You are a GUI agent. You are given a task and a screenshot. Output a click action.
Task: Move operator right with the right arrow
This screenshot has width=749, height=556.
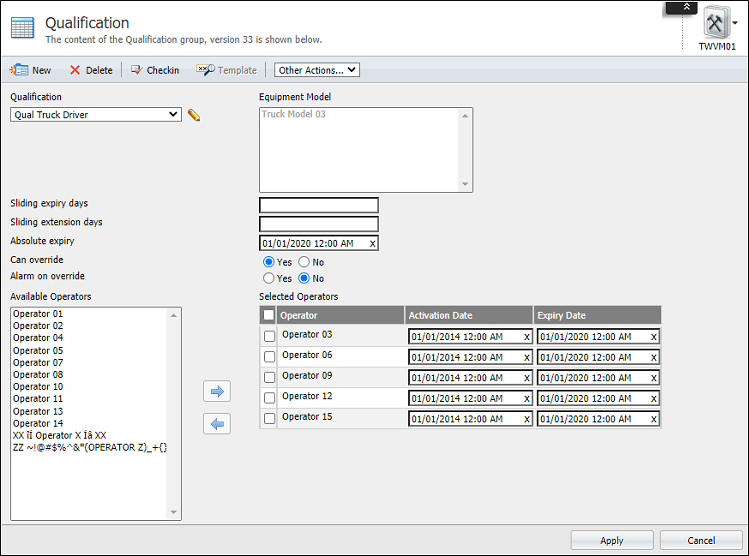pos(217,392)
